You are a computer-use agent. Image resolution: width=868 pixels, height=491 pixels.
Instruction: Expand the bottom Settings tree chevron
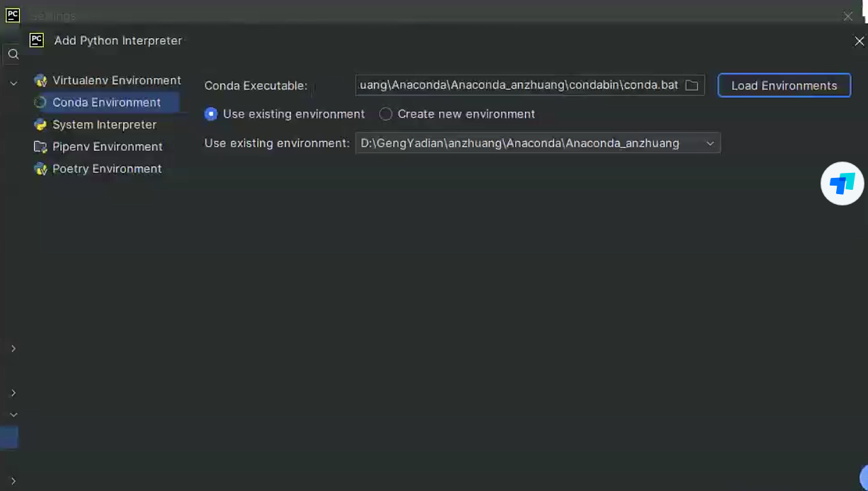13,481
